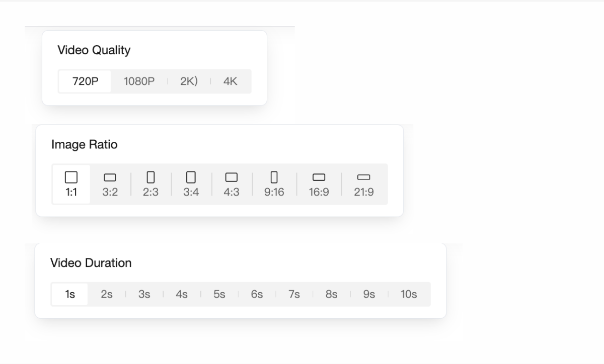Choose the 8s duration segment
The image size is (604, 364).
click(x=331, y=295)
